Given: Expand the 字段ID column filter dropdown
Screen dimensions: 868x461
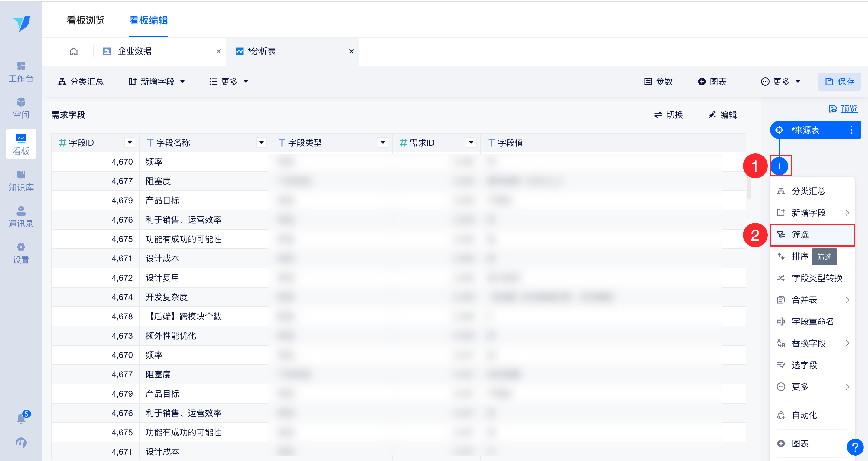Looking at the screenshot, I should [x=130, y=143].
